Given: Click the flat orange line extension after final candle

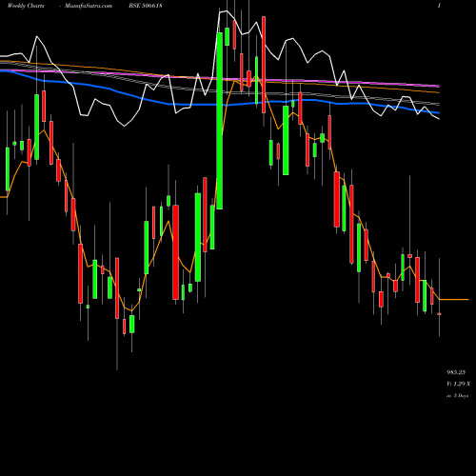Looking at the screenshot, I should coord(454,299).
